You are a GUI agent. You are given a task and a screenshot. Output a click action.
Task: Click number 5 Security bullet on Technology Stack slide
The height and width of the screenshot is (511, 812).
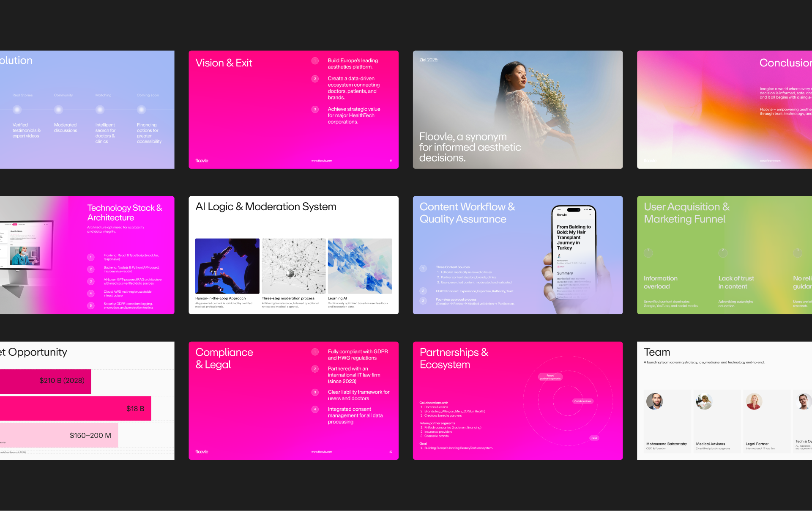(91, 305)
